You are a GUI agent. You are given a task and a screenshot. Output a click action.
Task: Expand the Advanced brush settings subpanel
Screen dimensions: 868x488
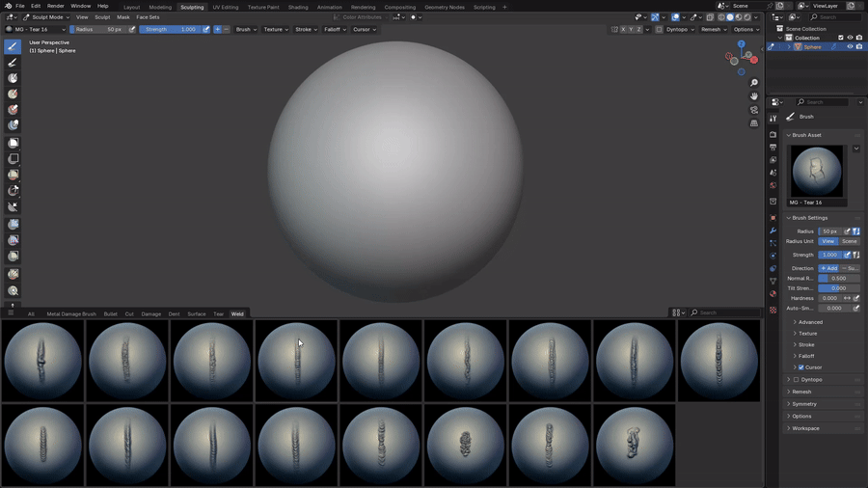[810, 322]
